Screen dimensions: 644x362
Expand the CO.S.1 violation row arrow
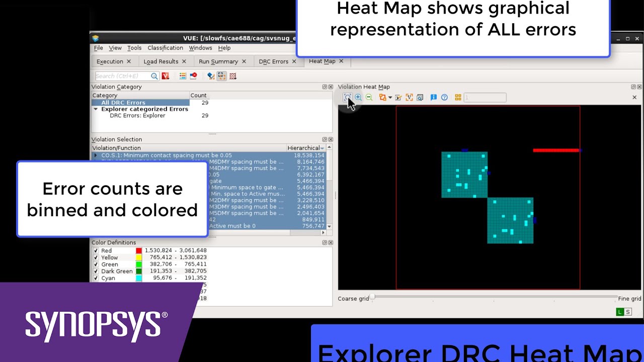[x=96, y=155]
